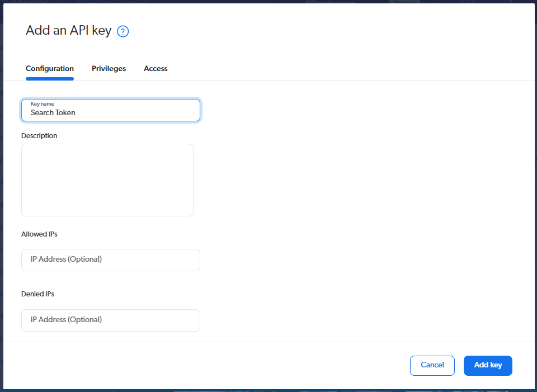Viewport: 537px width, 392px height.
Task: Click into the Description text area
Action: [x=107, y=180]
